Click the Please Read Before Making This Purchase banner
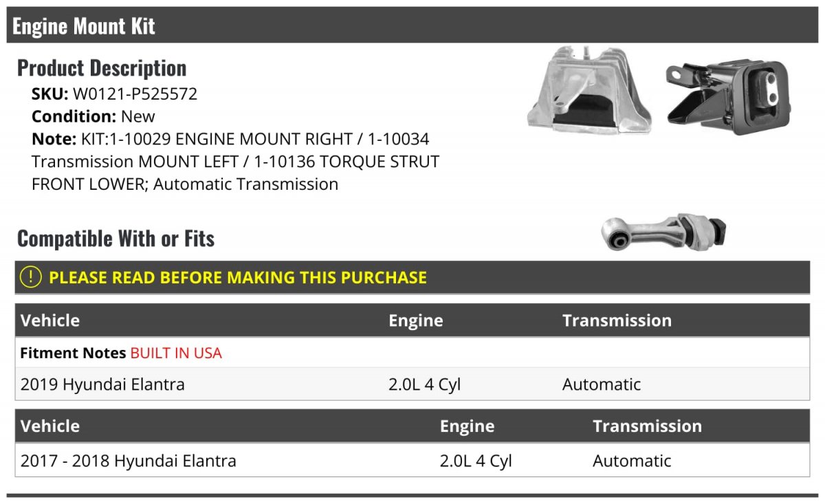Screen dimensions: 825x504 pos(412,278)
